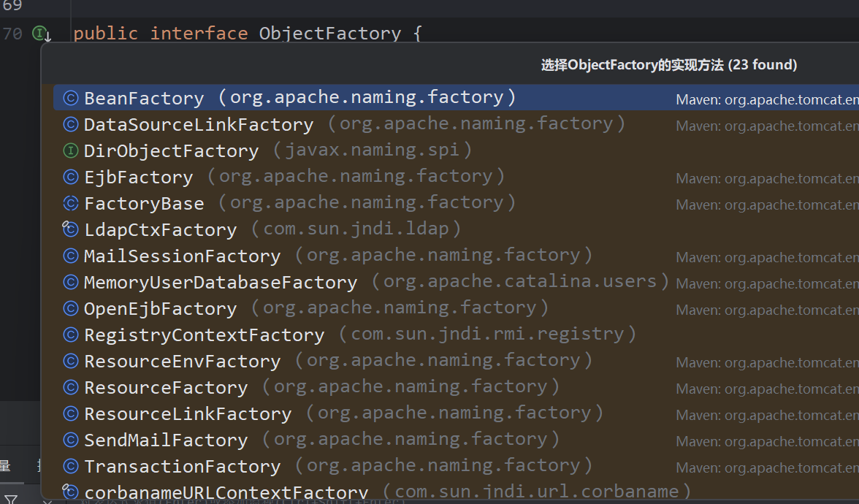Select OpenEjbFactory implementation entry

pos(160,309)
